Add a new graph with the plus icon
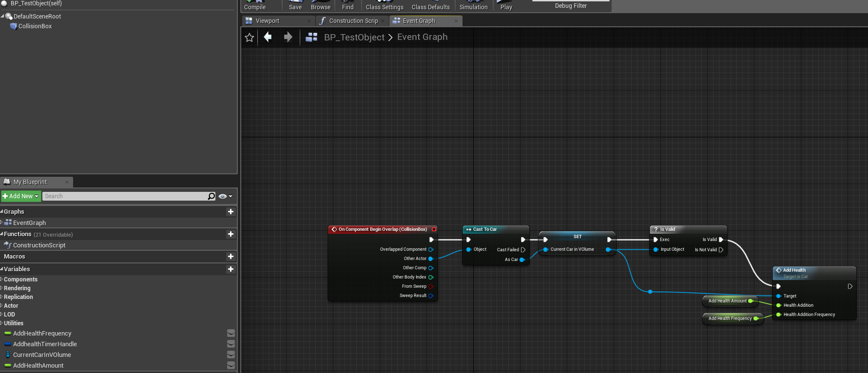 231,212
